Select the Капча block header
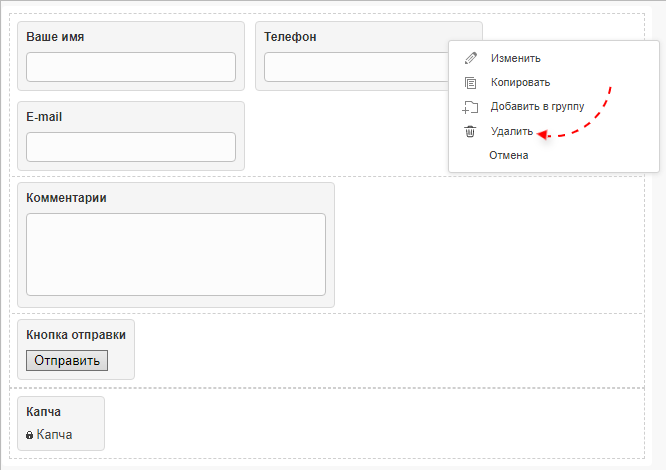 (44, 412)
